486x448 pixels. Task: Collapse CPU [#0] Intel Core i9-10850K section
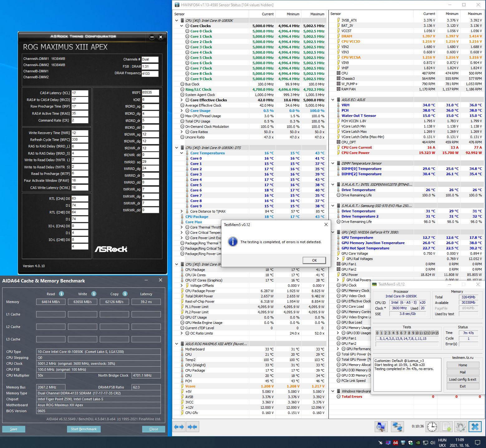point(177,21)
